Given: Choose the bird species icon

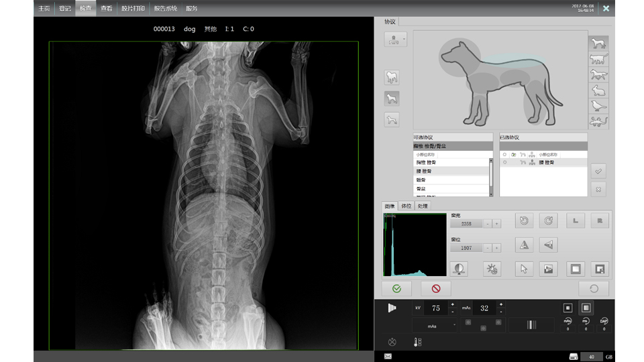Looking at the screenshot, I should pos(598,106).
